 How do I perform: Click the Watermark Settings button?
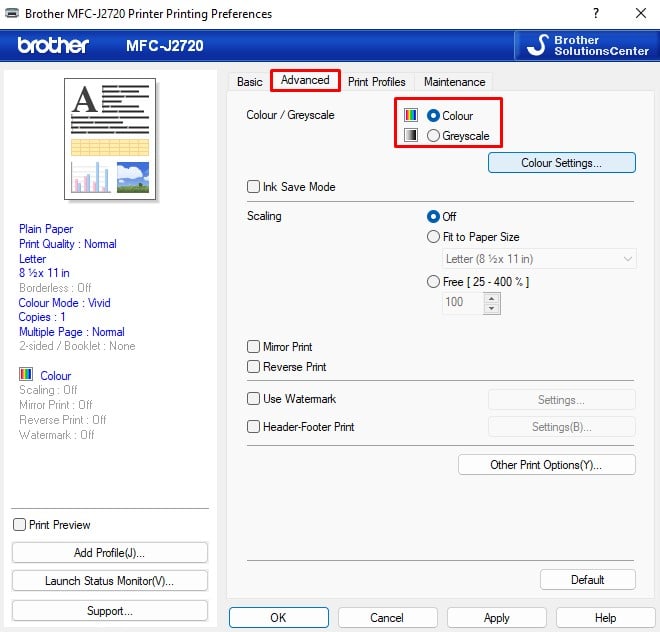(x=562, y=400)
